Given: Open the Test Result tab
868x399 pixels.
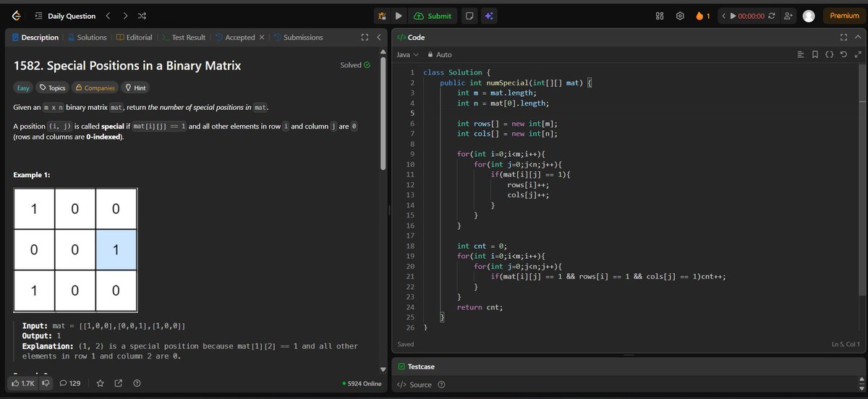Looking at the screenshot, I should (x=184, y=37).
